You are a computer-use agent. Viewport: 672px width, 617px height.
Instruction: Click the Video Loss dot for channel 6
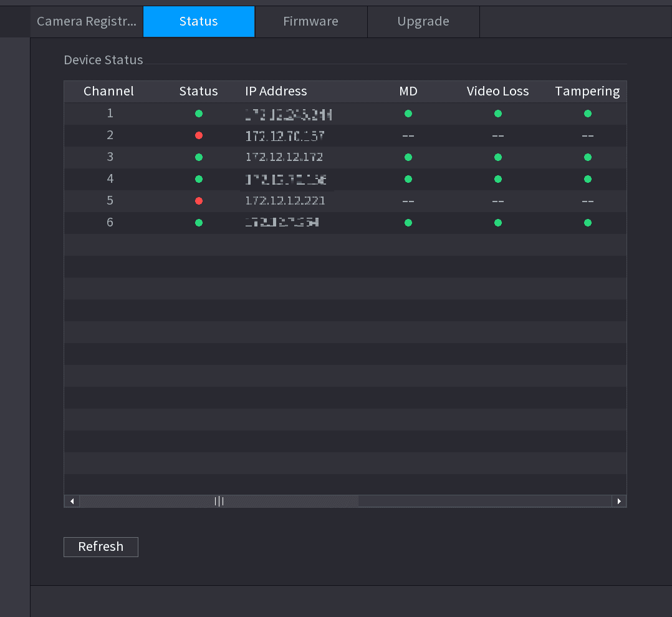coord(498,223)
